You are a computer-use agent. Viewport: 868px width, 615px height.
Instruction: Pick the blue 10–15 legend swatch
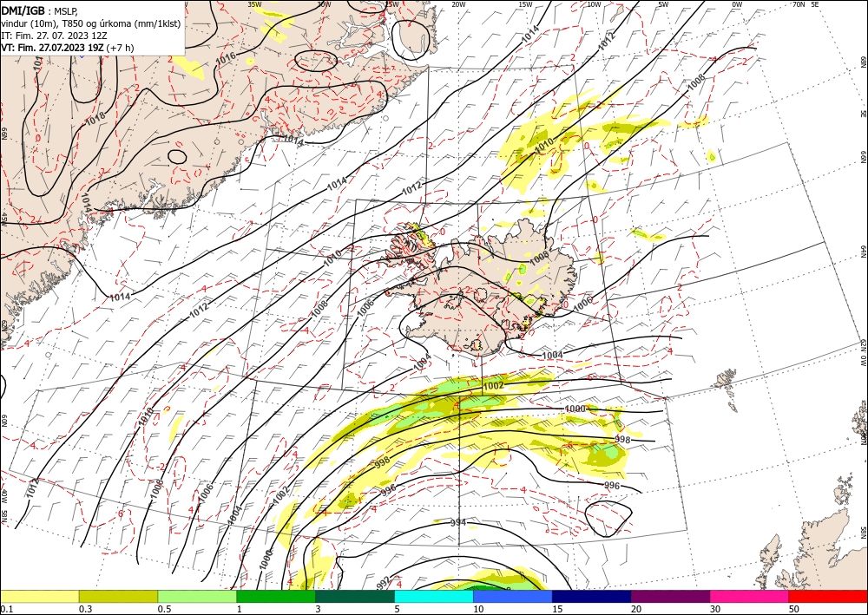[x=513, y=596]
